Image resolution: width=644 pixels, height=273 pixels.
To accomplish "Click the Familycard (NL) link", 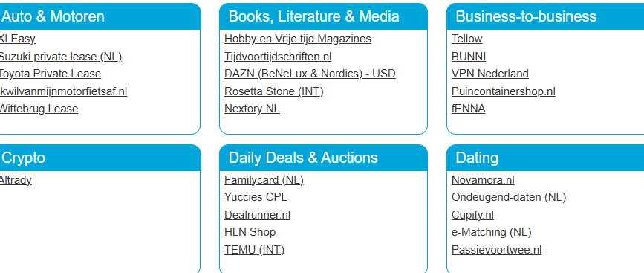I will (264, 180).
